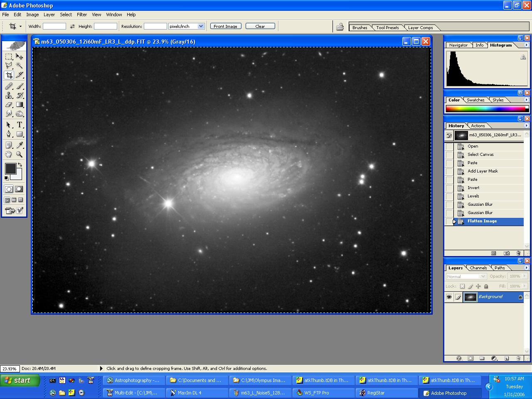Toggle history state box beside Levels
The image size is (532, 399).
[449, 196]
